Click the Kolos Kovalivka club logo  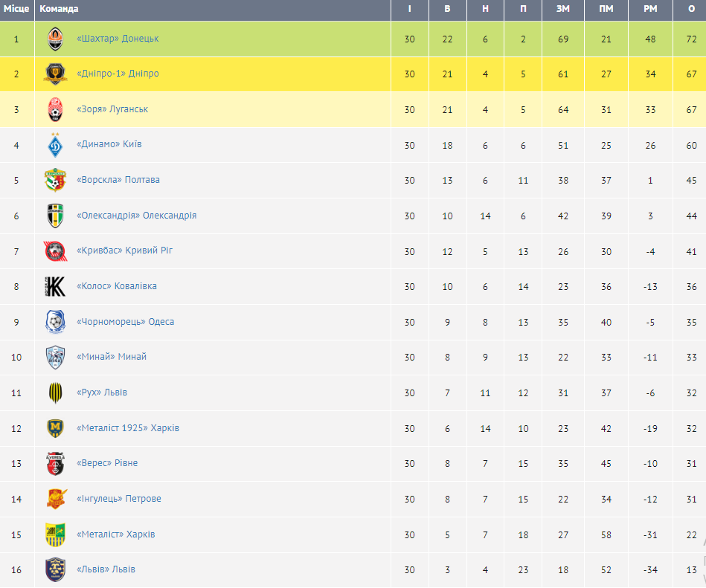56,286
